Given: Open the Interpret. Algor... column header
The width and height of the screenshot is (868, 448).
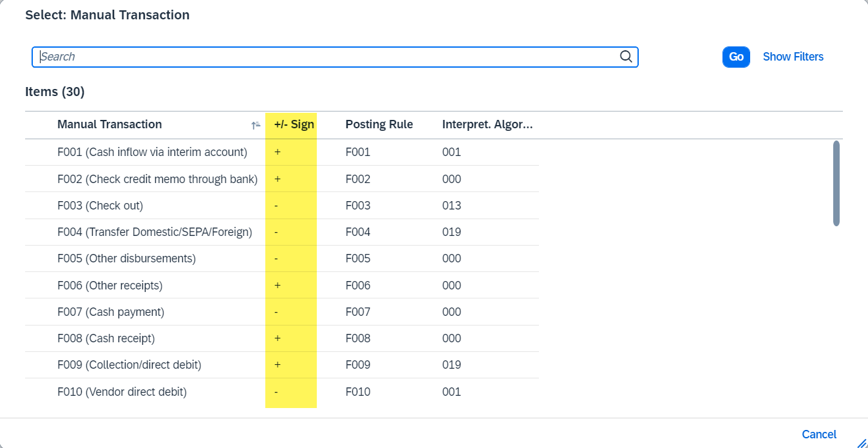Looking at the screenshot, I should point(487,124).
